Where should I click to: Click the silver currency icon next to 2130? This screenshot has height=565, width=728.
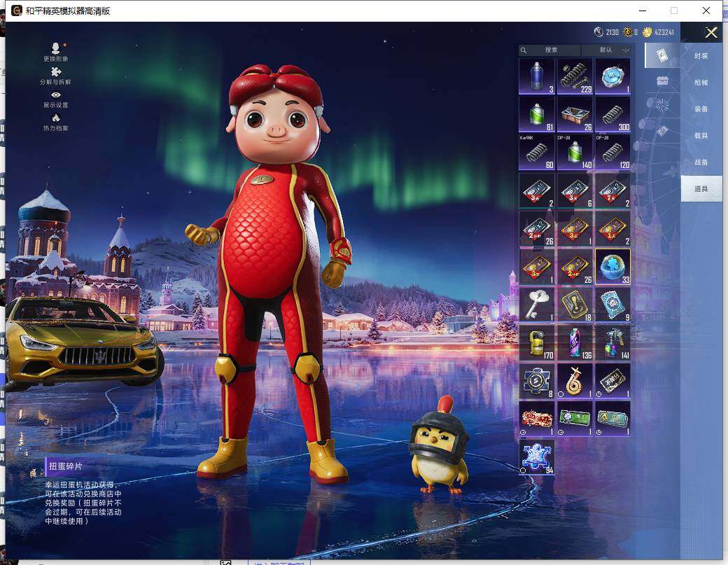[x=598, y=32]
